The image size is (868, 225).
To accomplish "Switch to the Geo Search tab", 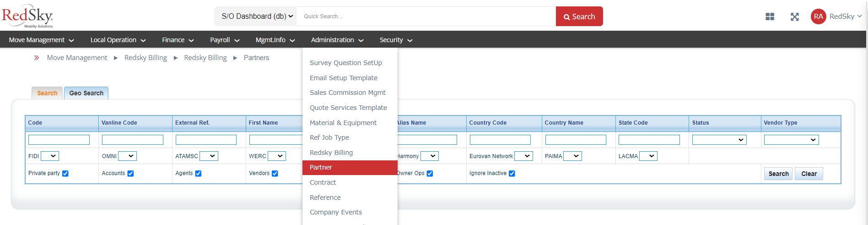I will click(x=86, y=93).
